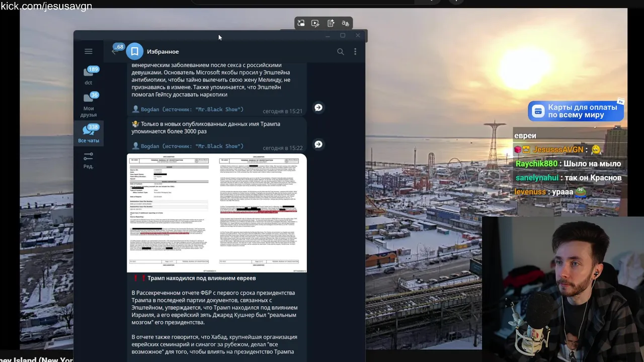The image size is (644, 362).
Task: Click message about Trump mentioned 3000 times
Action: (x=206, y=128)
